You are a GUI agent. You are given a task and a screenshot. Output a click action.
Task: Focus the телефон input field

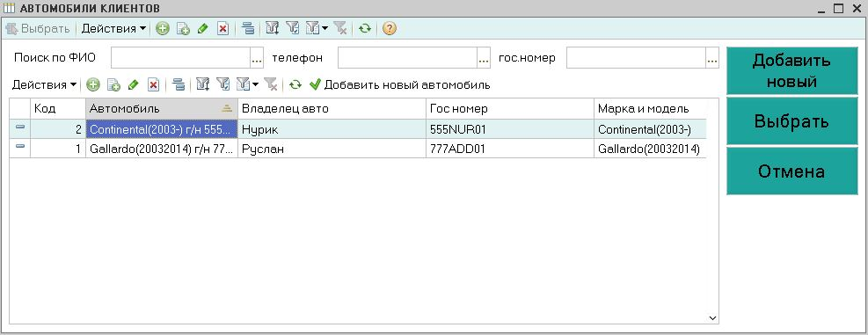point(408,57)
